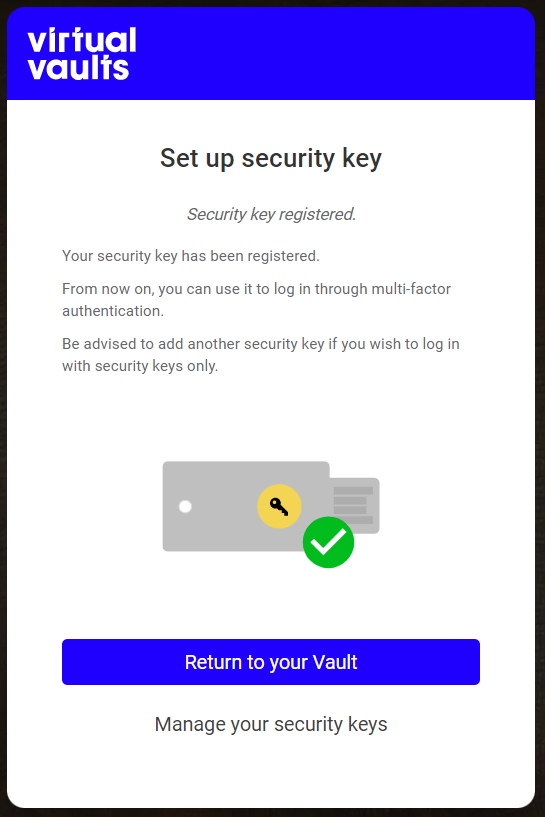Viewport: 545px width, 817px height.
Task: Click the gray security key body
Action: (x=246, y=506)
